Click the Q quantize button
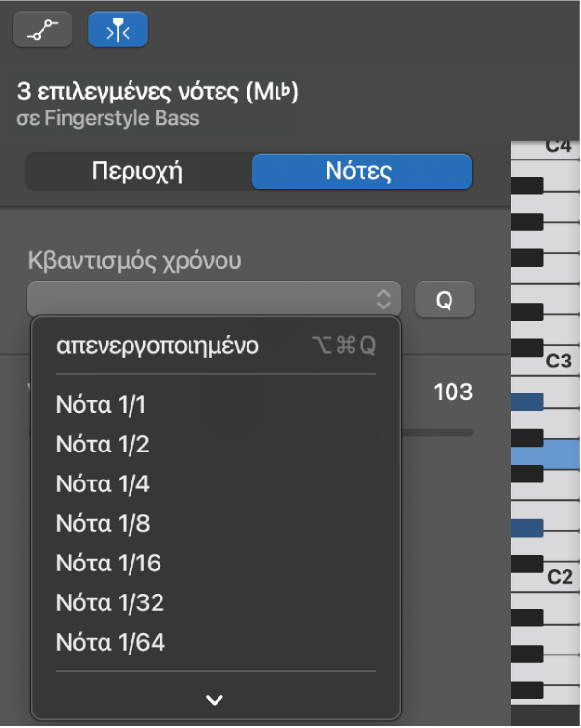581x728 pixels. point(445,300)
